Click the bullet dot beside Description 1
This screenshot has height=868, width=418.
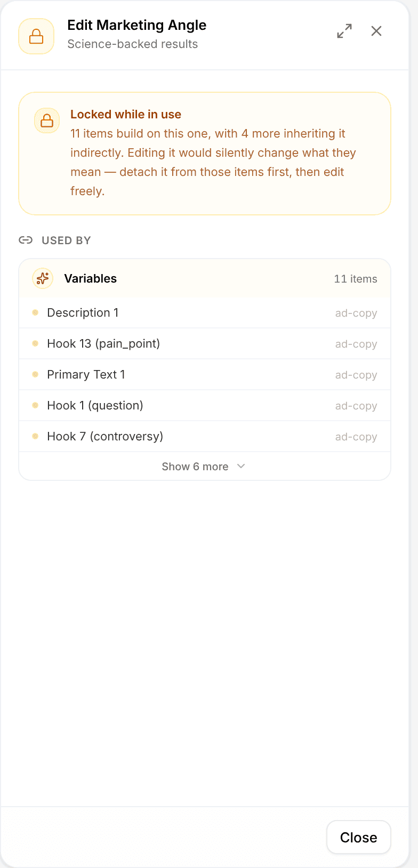click(35, 312)
